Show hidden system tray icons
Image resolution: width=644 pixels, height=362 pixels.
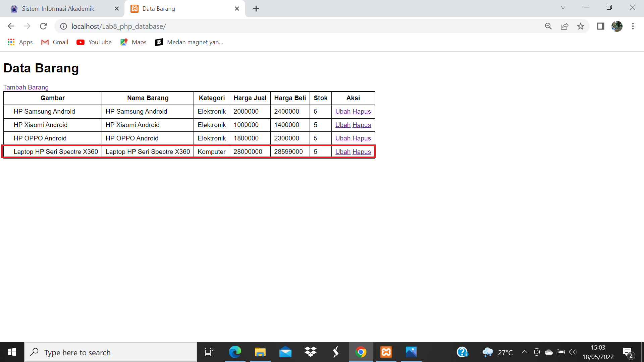coord(524,352)
